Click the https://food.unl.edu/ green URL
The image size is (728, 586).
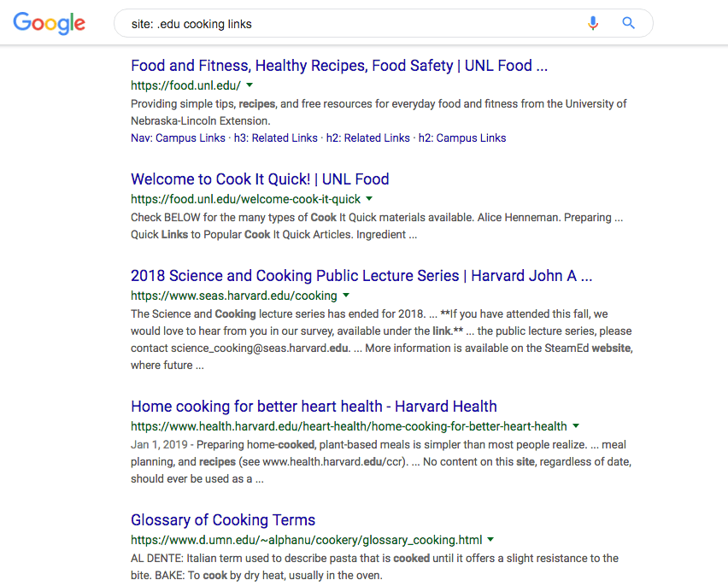point(185,85)
